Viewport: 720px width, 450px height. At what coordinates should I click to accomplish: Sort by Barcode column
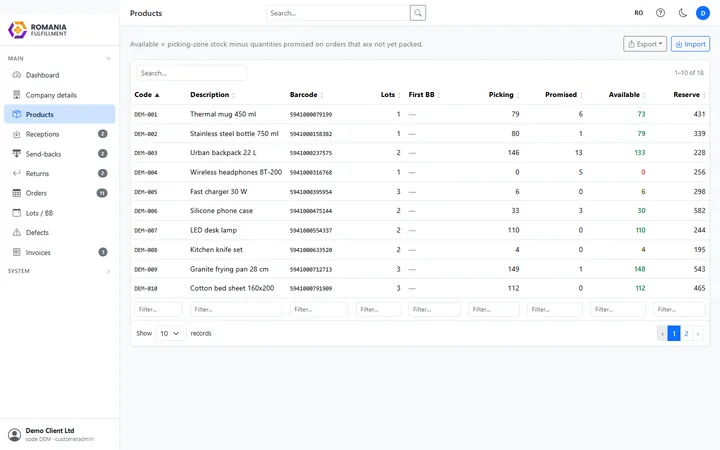[306, 95]
